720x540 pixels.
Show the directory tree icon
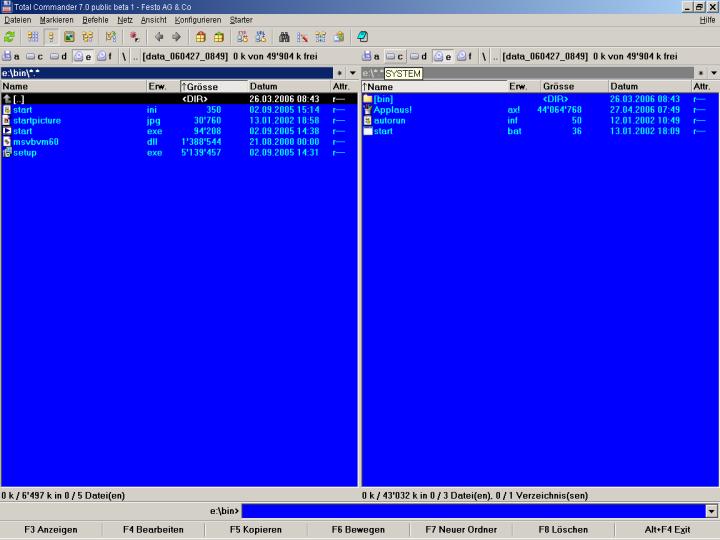point(88,37)
